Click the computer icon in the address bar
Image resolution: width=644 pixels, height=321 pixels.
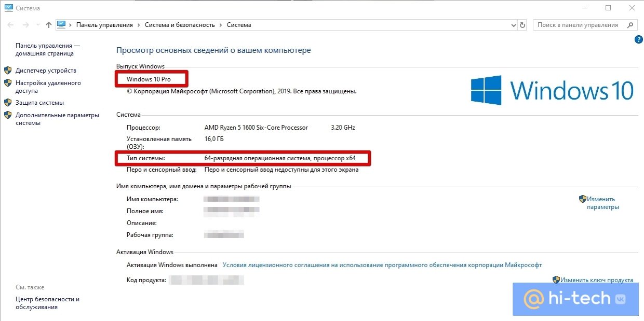click(62, 25)
